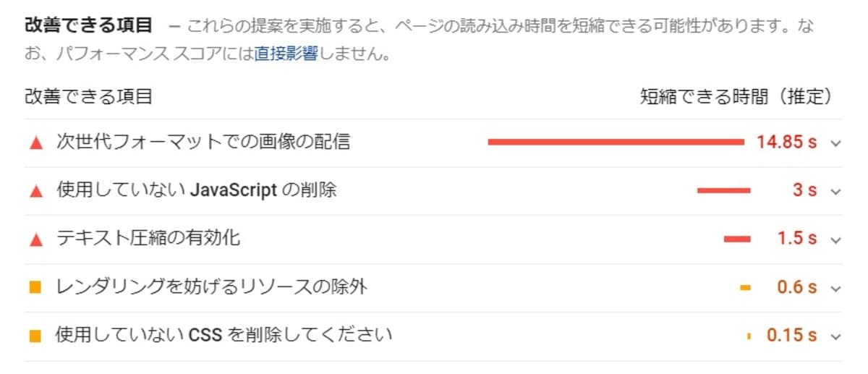
Task: Click orange square beside 使用していない CSS
Action: click(35, 336)
